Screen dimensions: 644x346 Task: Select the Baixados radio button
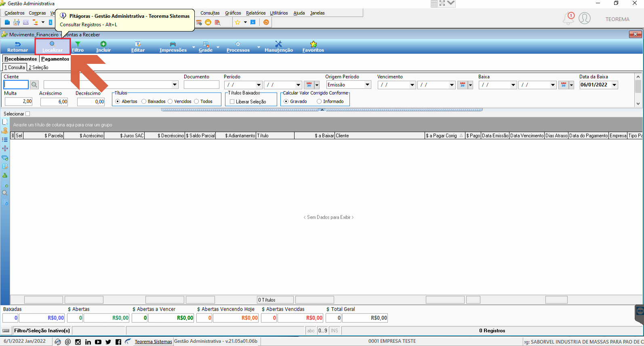click(144, 101)
